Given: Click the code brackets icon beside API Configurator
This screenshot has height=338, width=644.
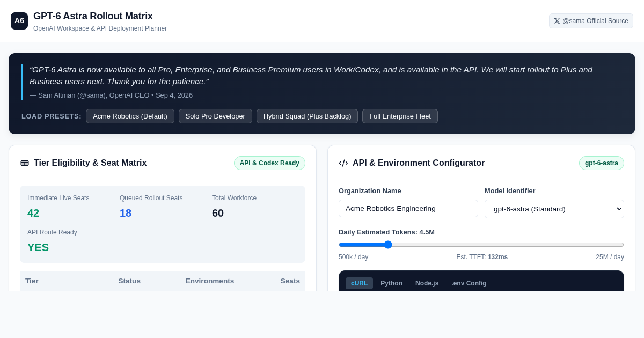Looking at the screenshot, I should 343,163.
